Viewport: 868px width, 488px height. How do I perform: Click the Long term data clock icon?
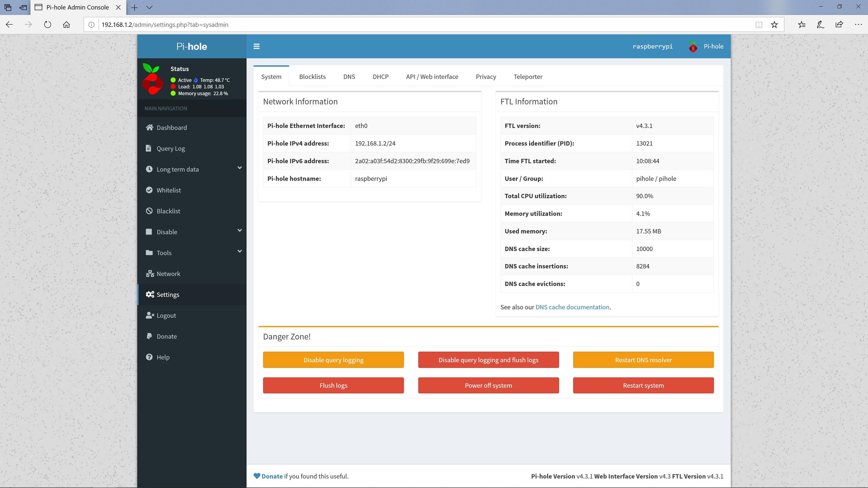(149, 169)
